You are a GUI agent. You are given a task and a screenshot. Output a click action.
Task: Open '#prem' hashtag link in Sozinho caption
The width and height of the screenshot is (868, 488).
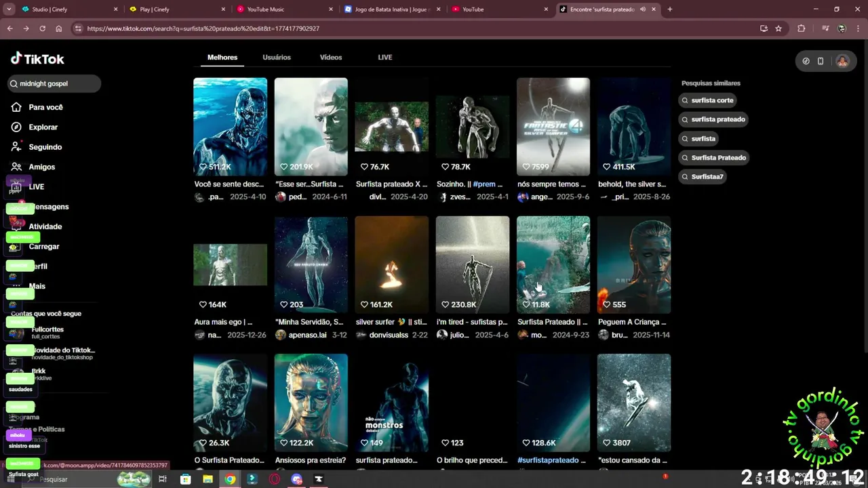coord(484,184)
